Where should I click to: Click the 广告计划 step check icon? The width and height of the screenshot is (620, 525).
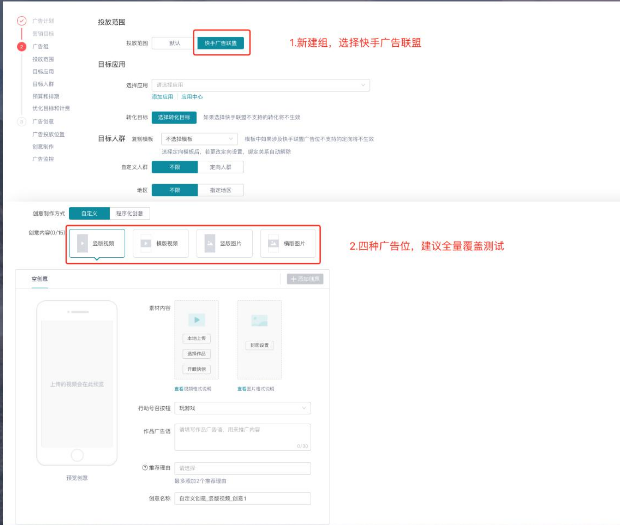(x=21, y=20)
